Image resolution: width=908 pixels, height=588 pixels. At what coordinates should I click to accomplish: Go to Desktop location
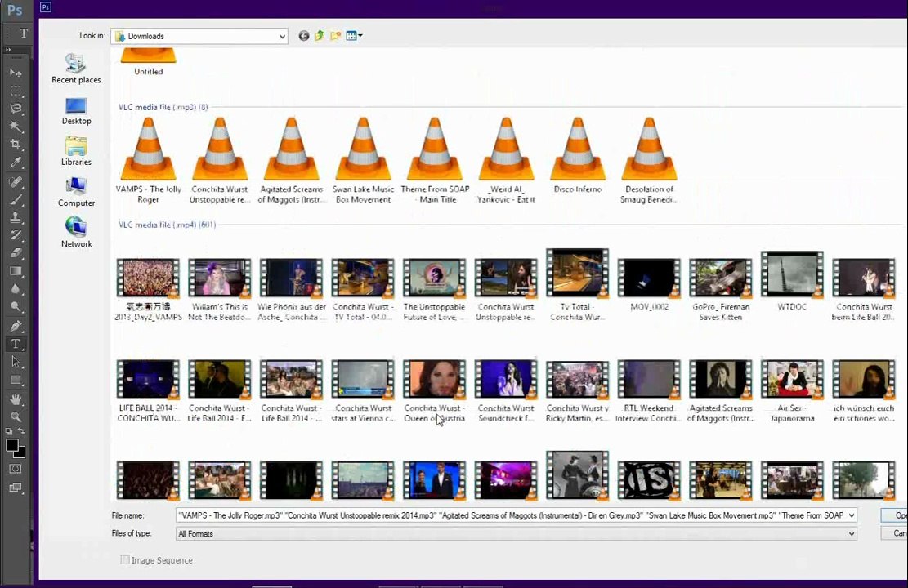76,111
